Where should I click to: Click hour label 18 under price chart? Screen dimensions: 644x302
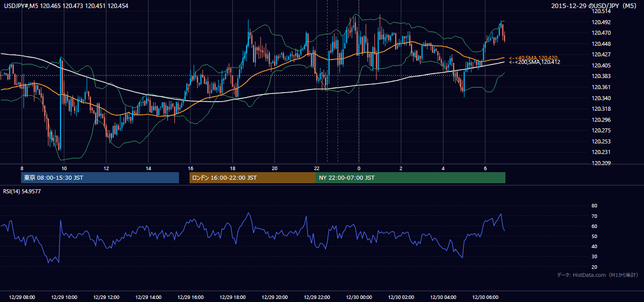coord(232,168)
